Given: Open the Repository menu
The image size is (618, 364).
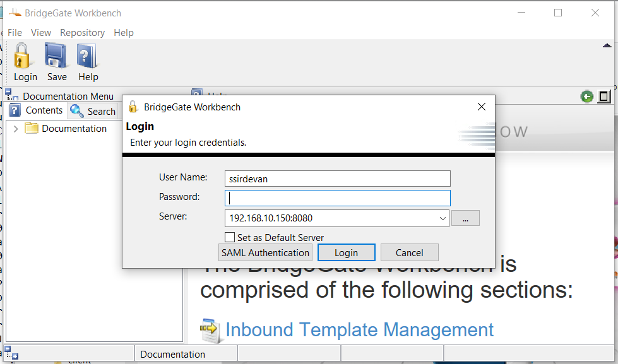Looking at the screenshot, I should [x=82, y=33].
